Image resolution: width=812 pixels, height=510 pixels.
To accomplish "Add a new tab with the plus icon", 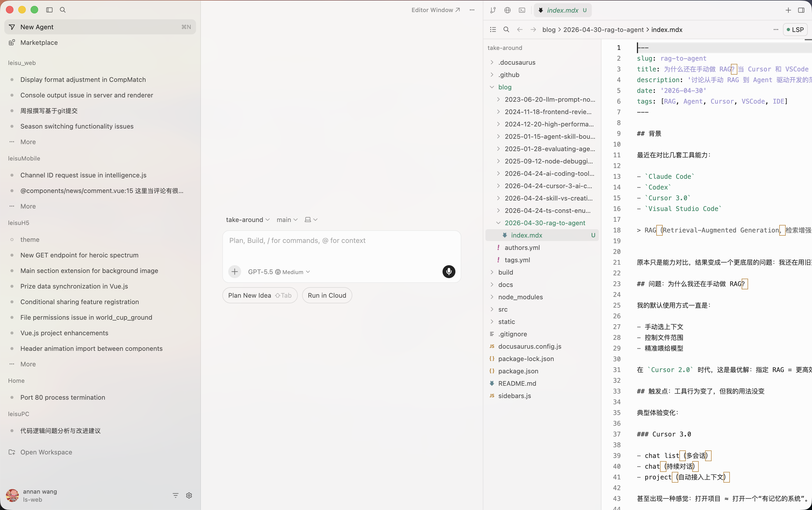I will (788, 10).
